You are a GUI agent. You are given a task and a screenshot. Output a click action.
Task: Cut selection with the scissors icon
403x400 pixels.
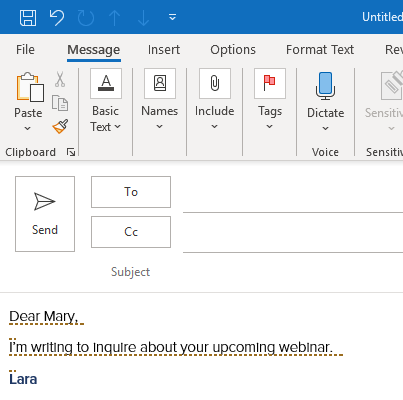pos(60,79)
